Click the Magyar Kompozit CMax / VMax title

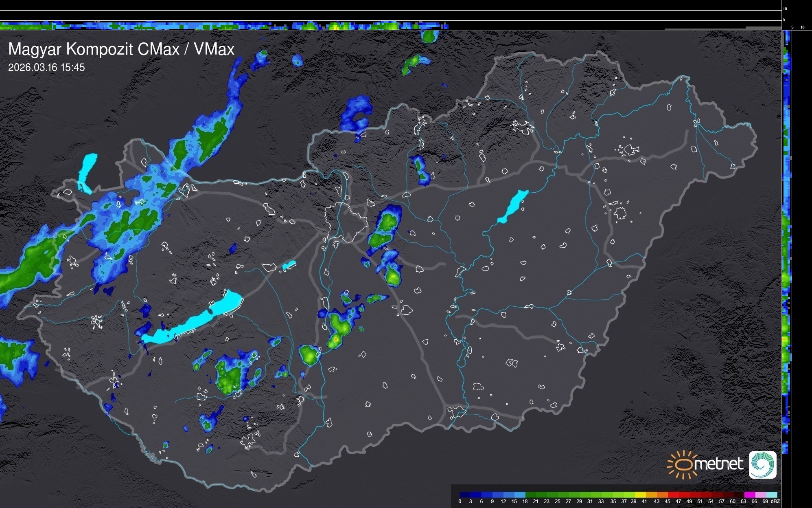point(121,49)
